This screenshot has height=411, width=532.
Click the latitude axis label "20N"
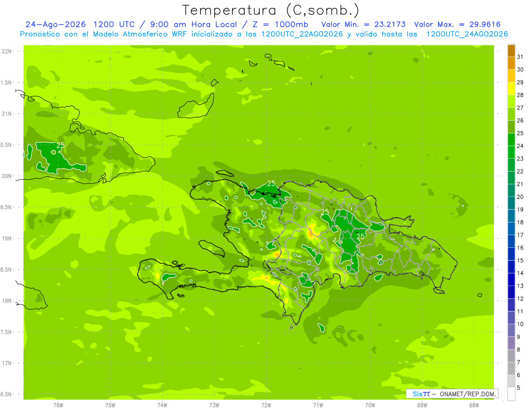click(x=8, y=176)
